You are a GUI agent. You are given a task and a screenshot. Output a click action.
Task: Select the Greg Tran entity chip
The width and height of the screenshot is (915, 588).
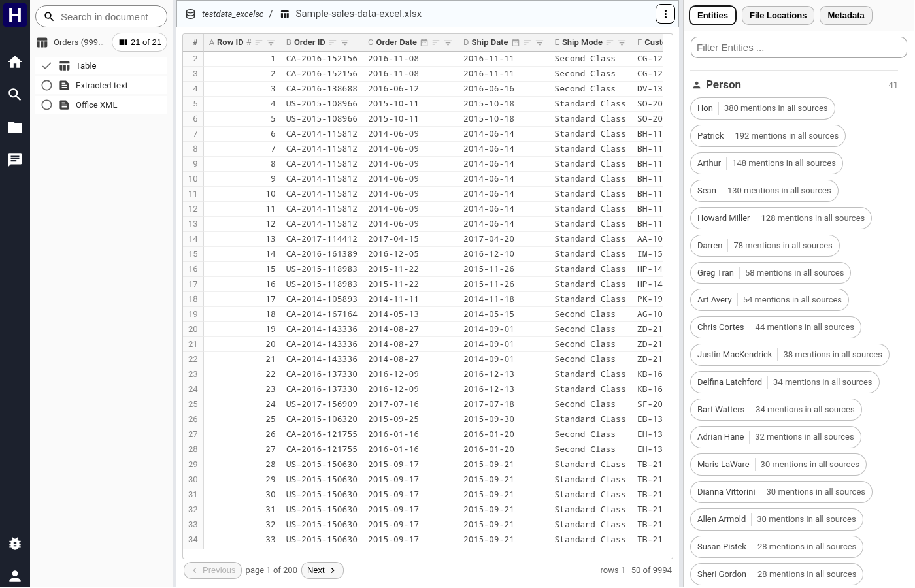point(770,273)
